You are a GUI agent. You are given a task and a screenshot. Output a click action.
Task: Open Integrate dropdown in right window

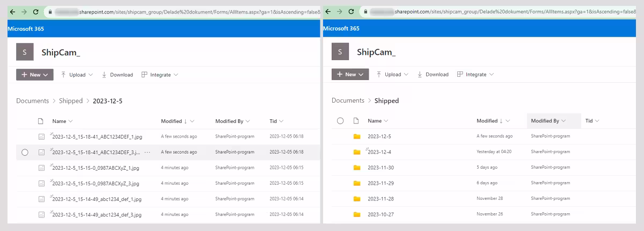(x=475, y=75)
